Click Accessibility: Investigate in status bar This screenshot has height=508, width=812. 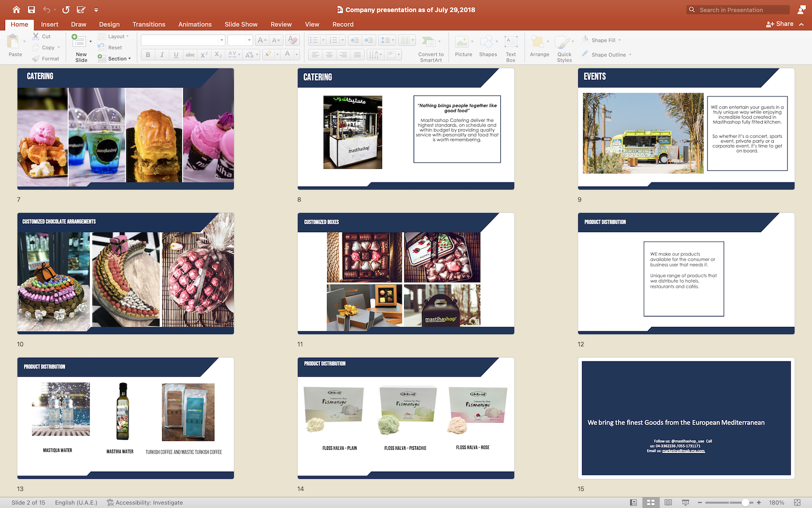(x=145, y=503)
